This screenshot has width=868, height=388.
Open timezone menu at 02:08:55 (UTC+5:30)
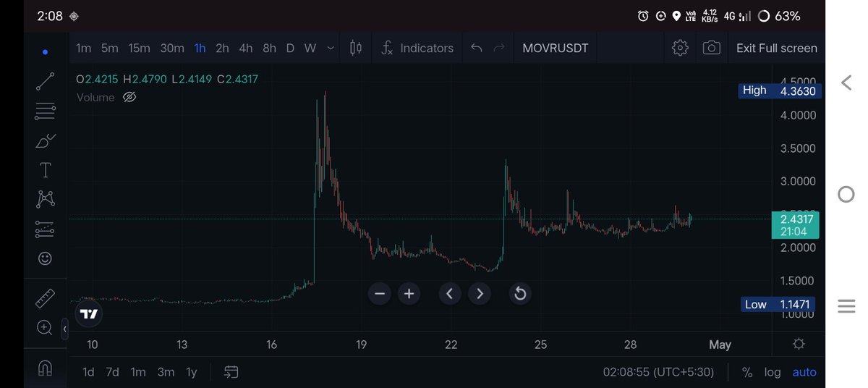tap(658, 372)
